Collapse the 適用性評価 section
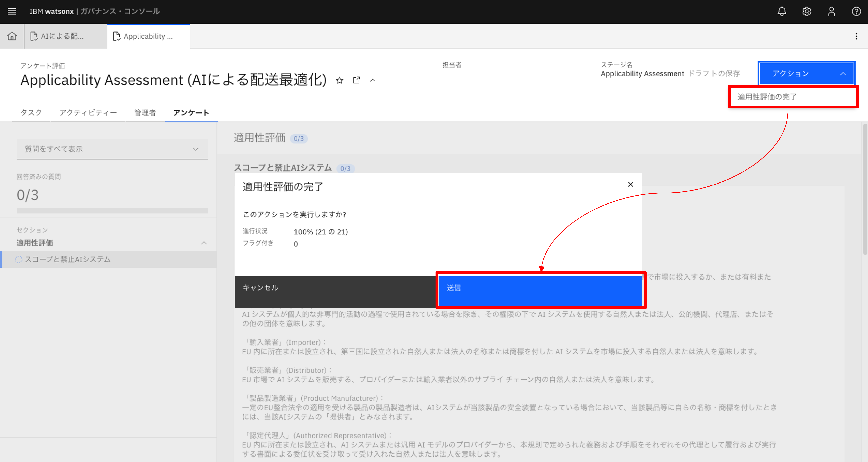The image size is (868, 462). point(204,243)
